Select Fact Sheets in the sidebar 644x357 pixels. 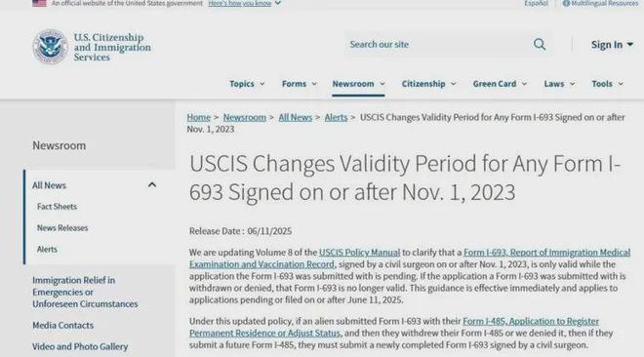(58, 207)
